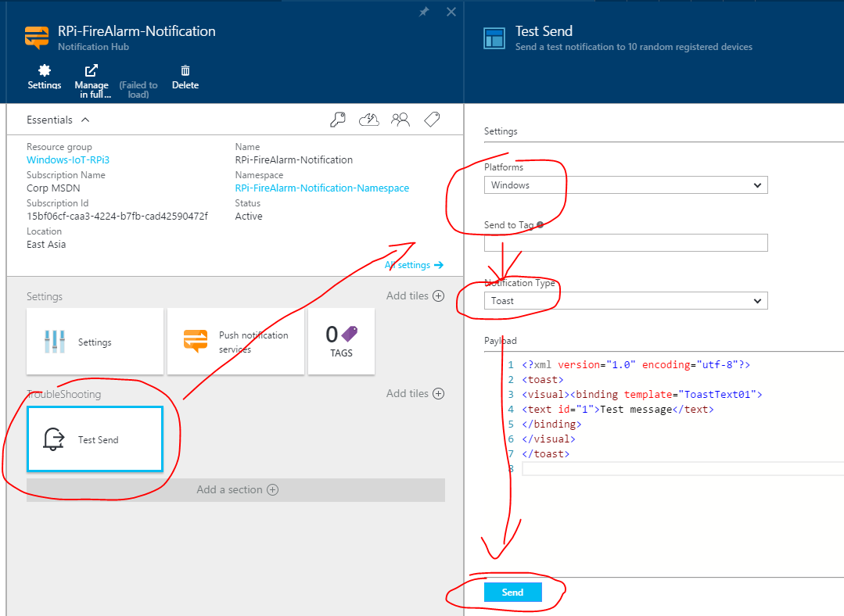Image resolution: width=844 pixels, height=616 pixels.
Task: Click the Send button
Action: 512,592
